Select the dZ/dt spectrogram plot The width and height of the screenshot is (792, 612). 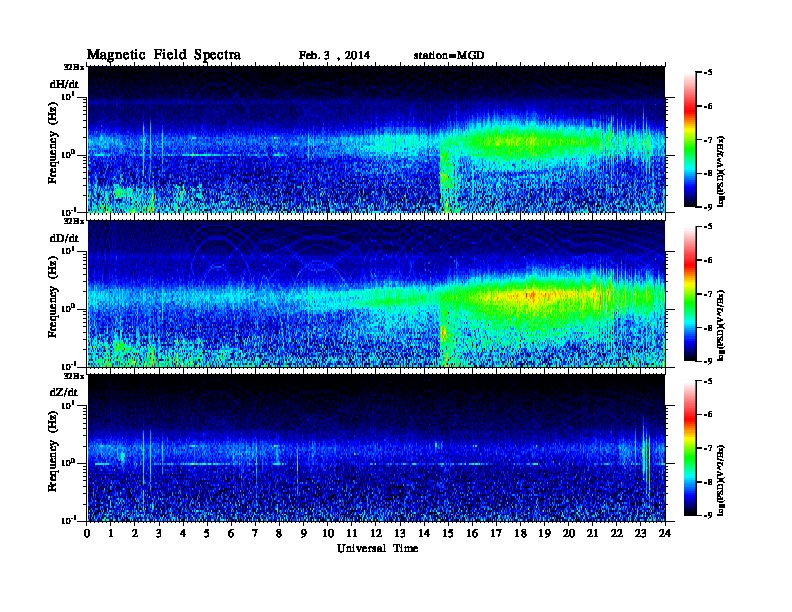(x=376, y=447)
